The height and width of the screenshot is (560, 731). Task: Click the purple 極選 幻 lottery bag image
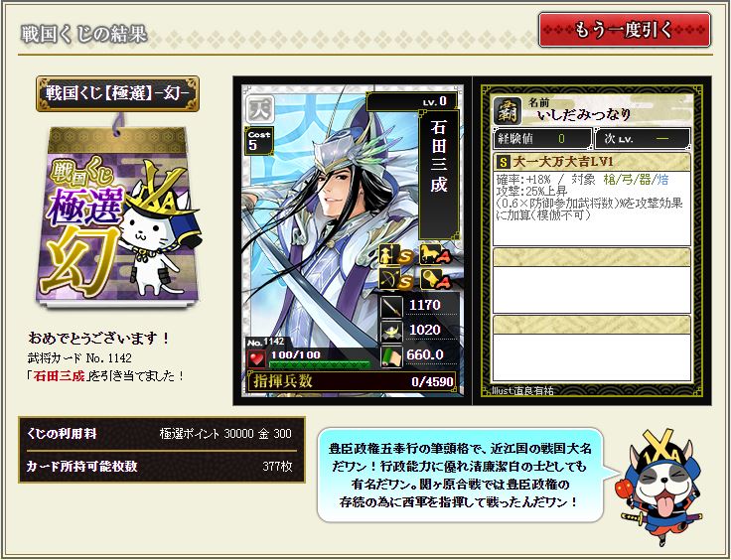click(119, 216)
